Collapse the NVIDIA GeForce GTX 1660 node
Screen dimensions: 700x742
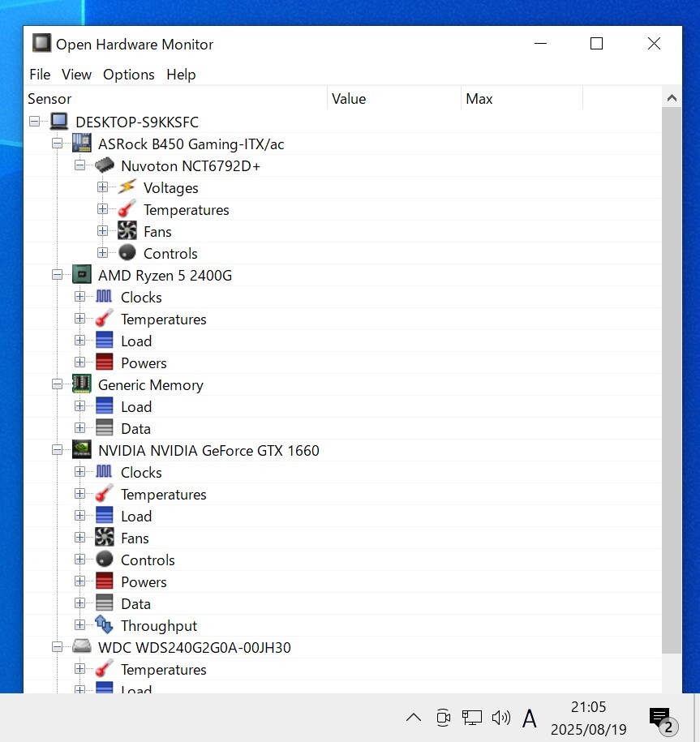(58, 450)
